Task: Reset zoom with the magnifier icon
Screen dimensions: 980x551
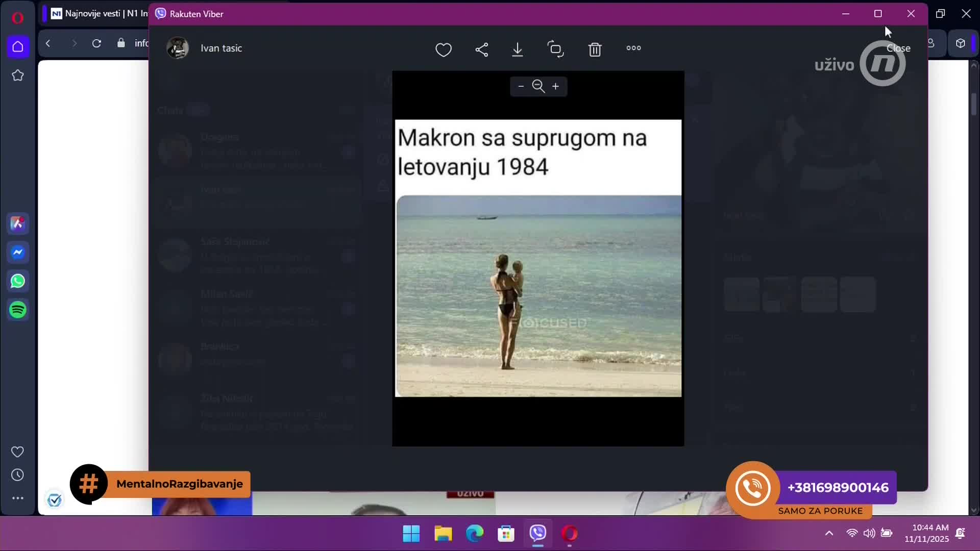Action: tap(538, 86)
